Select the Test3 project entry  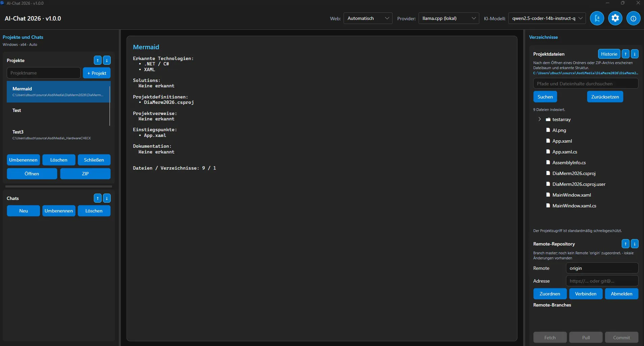(58, 135)
